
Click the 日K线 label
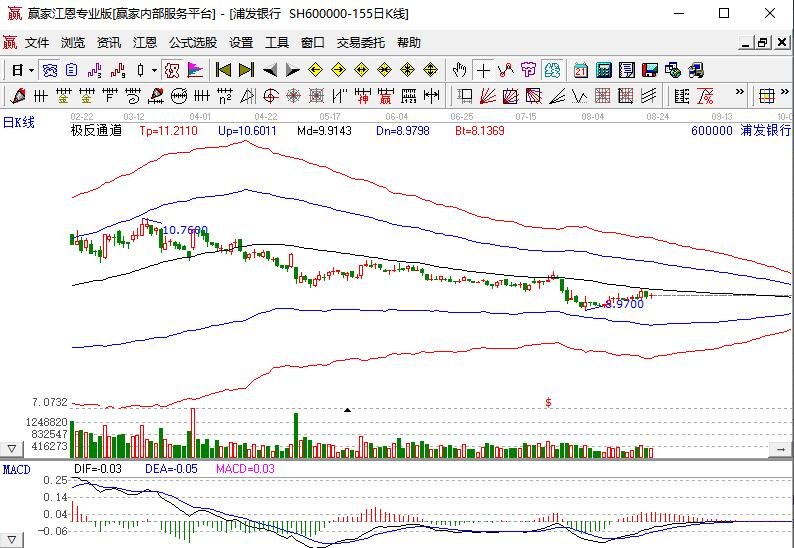point(19,123)
